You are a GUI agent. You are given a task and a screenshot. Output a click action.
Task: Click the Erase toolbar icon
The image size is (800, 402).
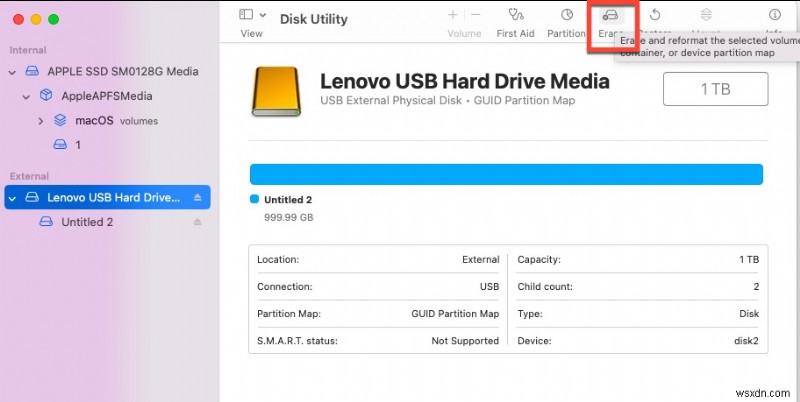610,15
